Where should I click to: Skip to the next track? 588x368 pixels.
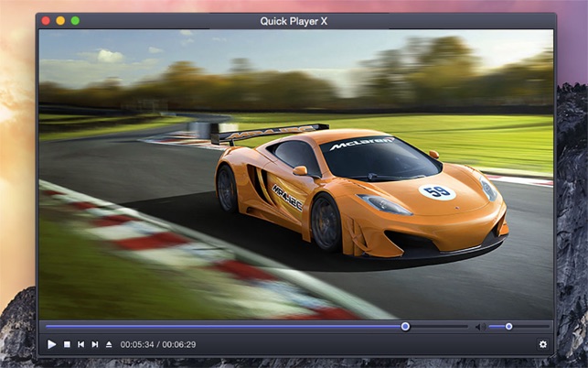click(94, 344)
